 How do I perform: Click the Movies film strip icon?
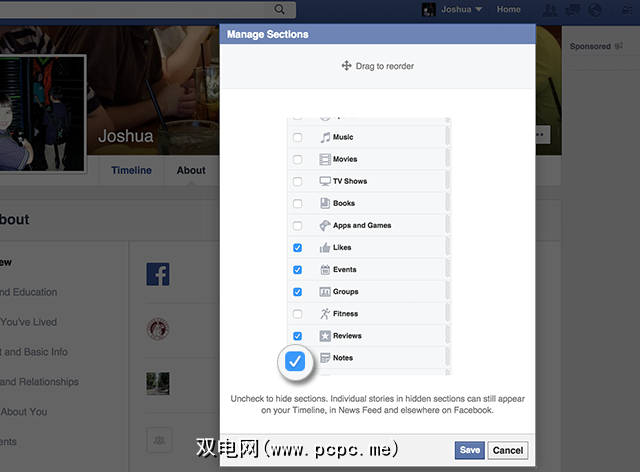(325, 159)
